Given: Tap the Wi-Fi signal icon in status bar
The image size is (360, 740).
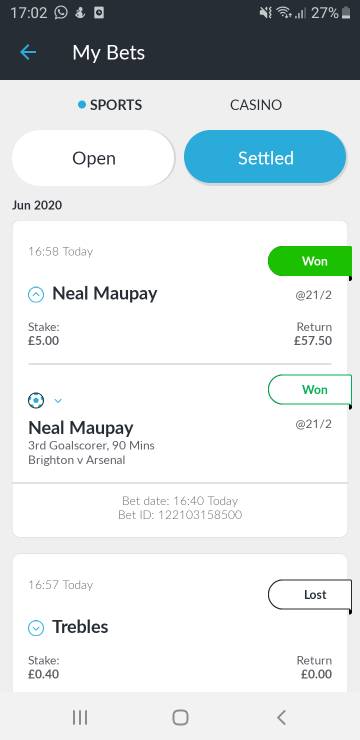Looking at the screenshot, I should pyautogui.click(x=284, y=13).
